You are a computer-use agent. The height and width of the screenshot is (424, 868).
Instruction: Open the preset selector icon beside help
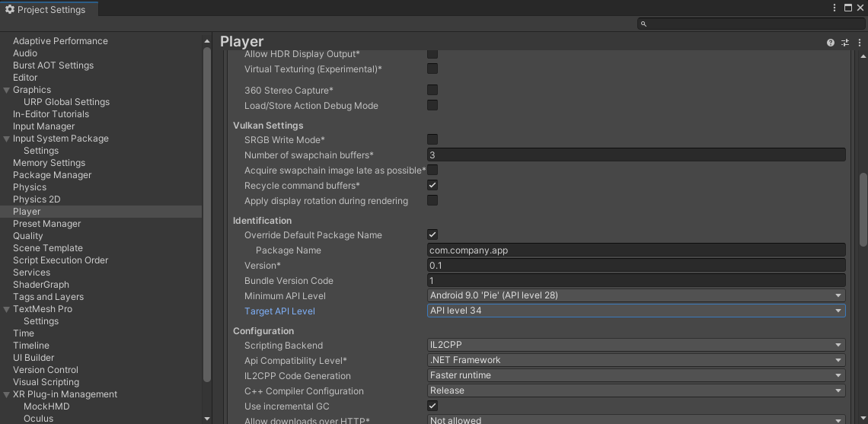tap(845, 43)
